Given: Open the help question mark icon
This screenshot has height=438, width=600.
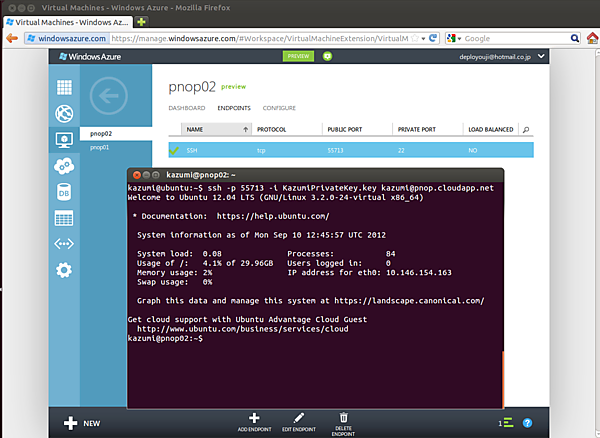Looking at the screenshot, I should (527, 423).
